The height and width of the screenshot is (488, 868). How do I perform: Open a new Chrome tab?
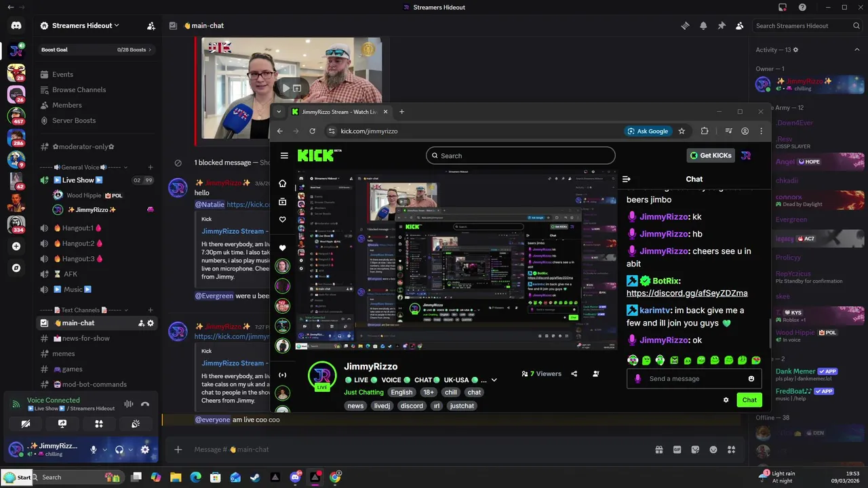click(401, 112)
